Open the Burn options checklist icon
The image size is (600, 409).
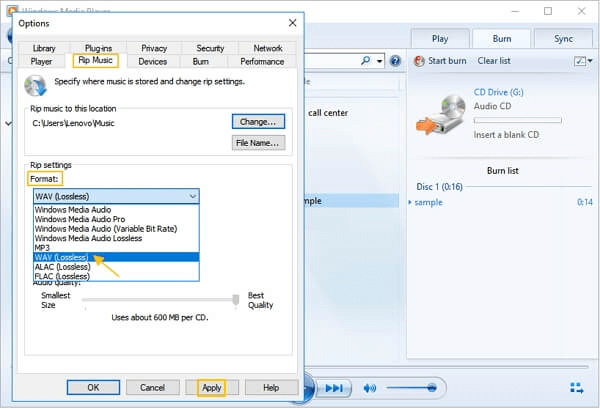tap(580, 61)
